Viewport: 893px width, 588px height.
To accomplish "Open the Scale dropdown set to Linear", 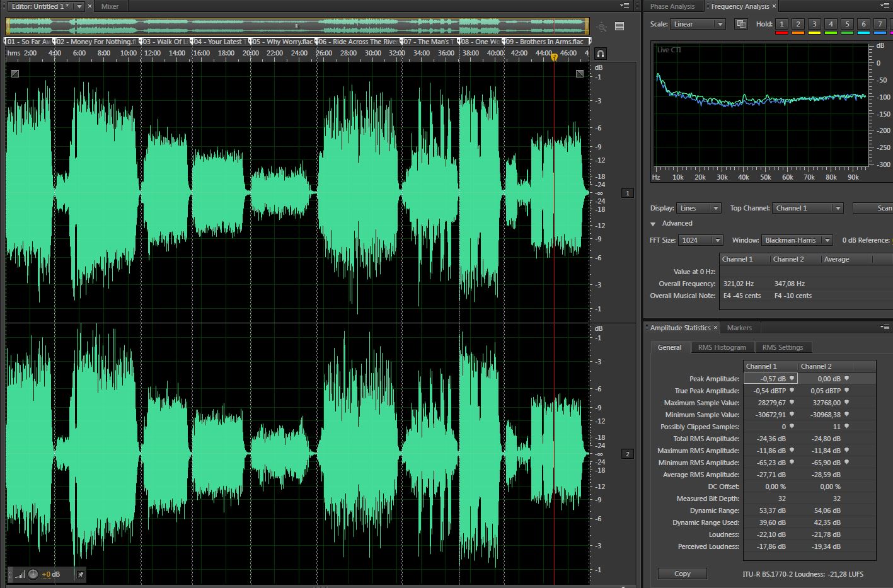I will [x=698, y=24].
